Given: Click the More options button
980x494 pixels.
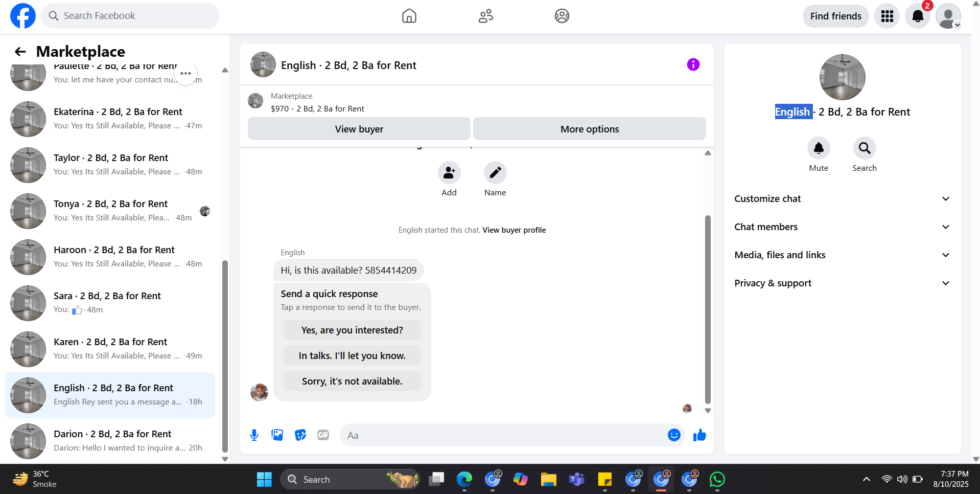Looking at the screenshot, I should click(x=590, y=129).
